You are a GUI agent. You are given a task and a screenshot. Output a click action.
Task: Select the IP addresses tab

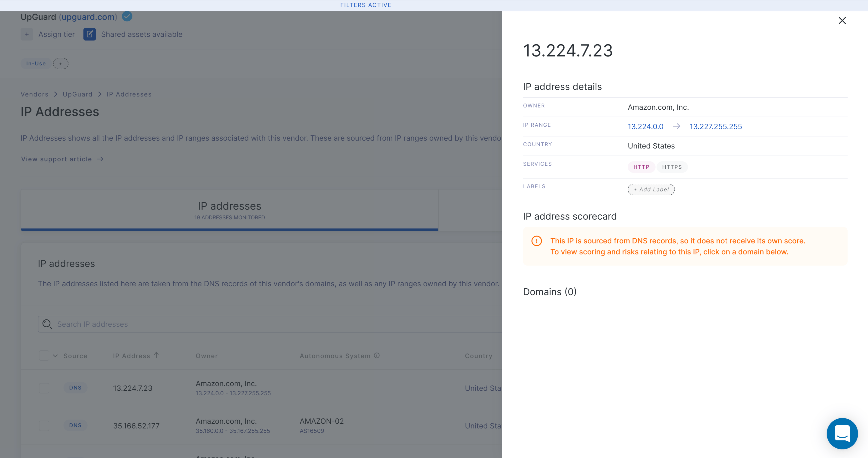(229, 210)
